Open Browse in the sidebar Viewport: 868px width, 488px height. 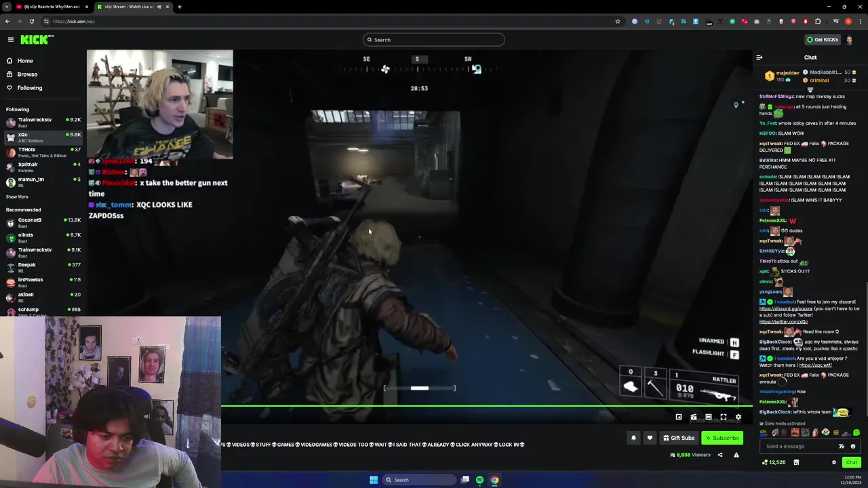tap(27, 75)
